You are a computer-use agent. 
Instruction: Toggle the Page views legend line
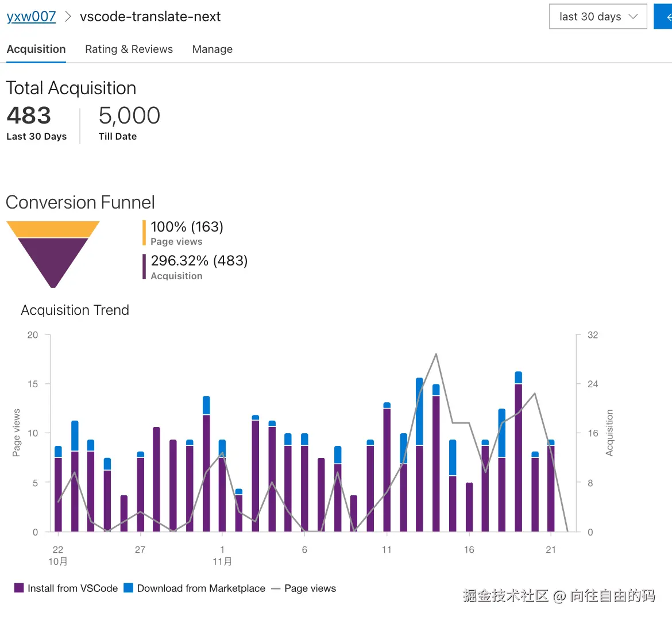(x=310, y=588)
